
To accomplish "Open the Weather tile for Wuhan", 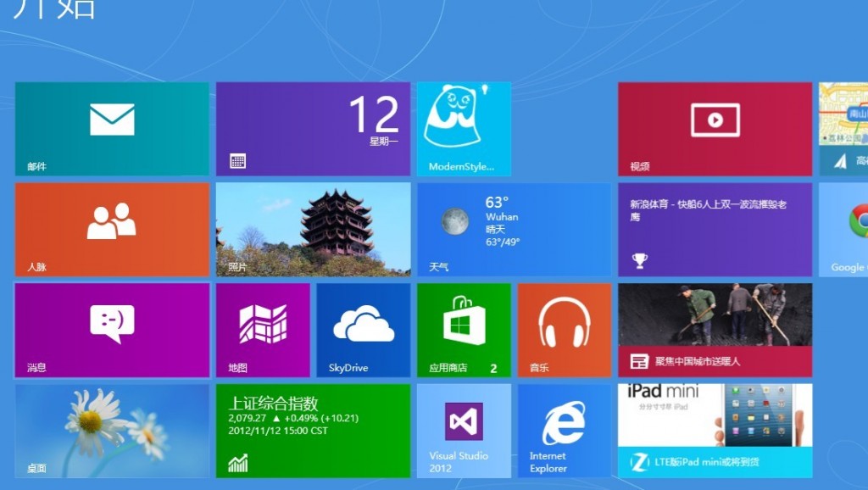I will [x=514, y=229].
